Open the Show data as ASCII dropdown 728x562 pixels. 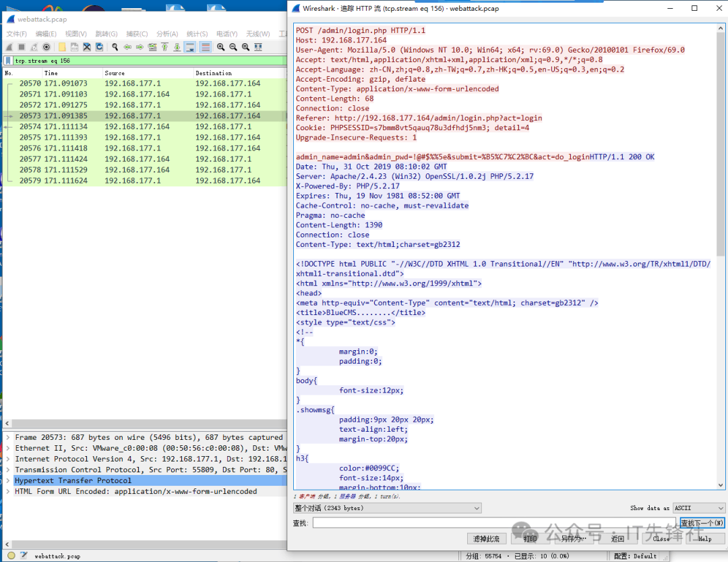[x=699, y=508]
